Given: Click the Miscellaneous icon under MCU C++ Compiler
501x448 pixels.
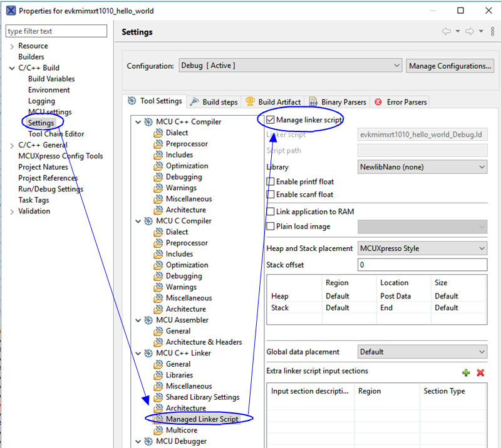Looking at the screenshot, I should [158, 199].
